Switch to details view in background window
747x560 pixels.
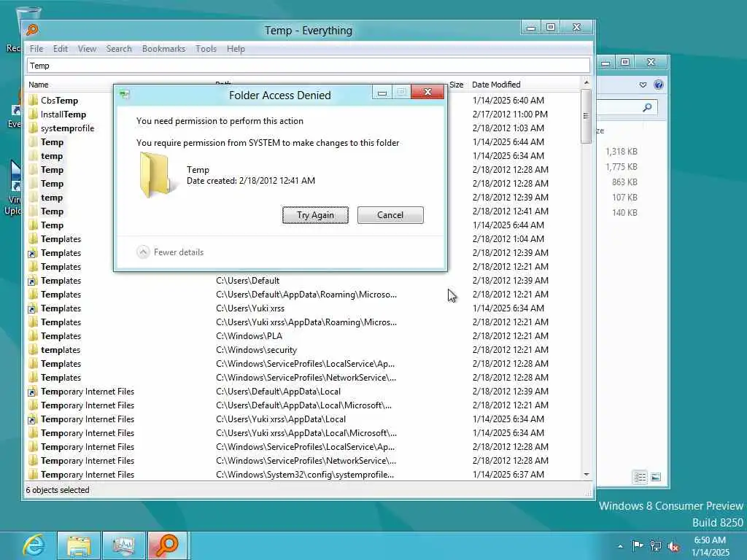pyautogui.click(x=640, y=477)
